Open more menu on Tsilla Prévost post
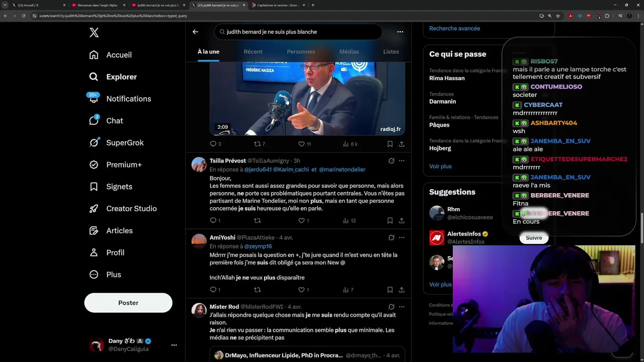The width and height of the screenshot is (644, 362). point(401,161)
